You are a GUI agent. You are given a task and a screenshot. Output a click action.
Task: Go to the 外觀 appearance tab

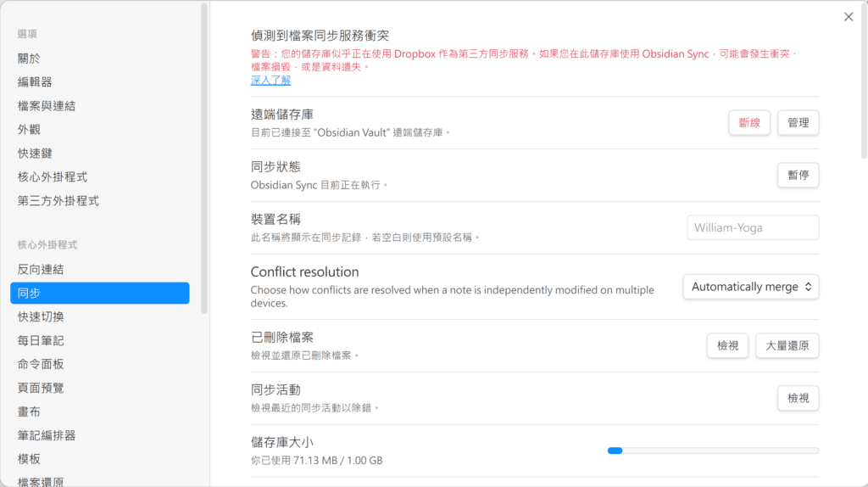point(29,130)
